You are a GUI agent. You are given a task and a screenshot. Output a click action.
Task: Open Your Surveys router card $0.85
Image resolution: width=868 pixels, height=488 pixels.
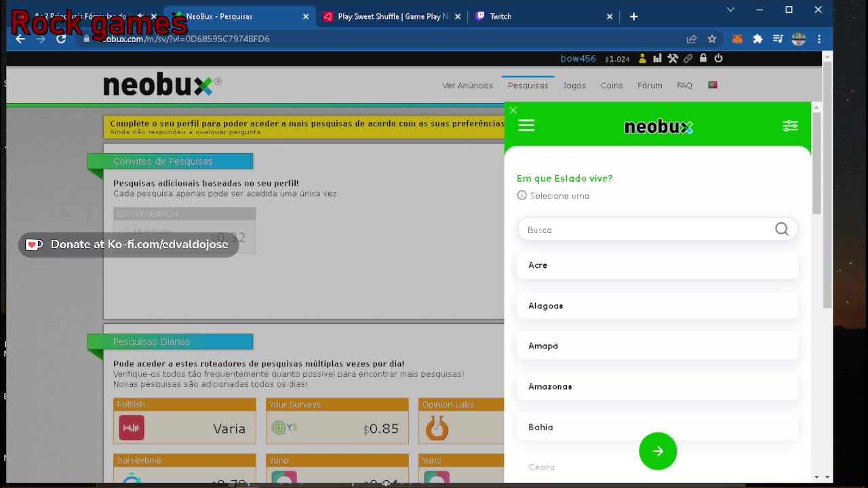click(x=337, y=421)
